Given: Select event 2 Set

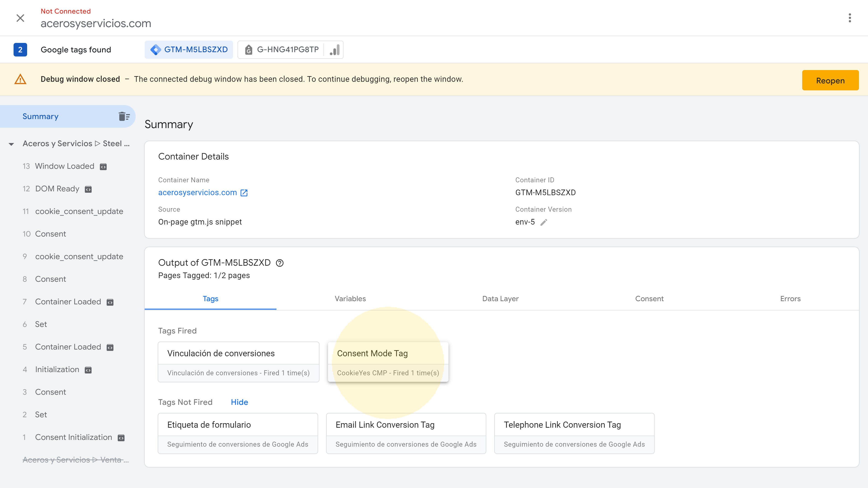Looking at the screenshot, I should pyautogui.click(x=41, y=414).
